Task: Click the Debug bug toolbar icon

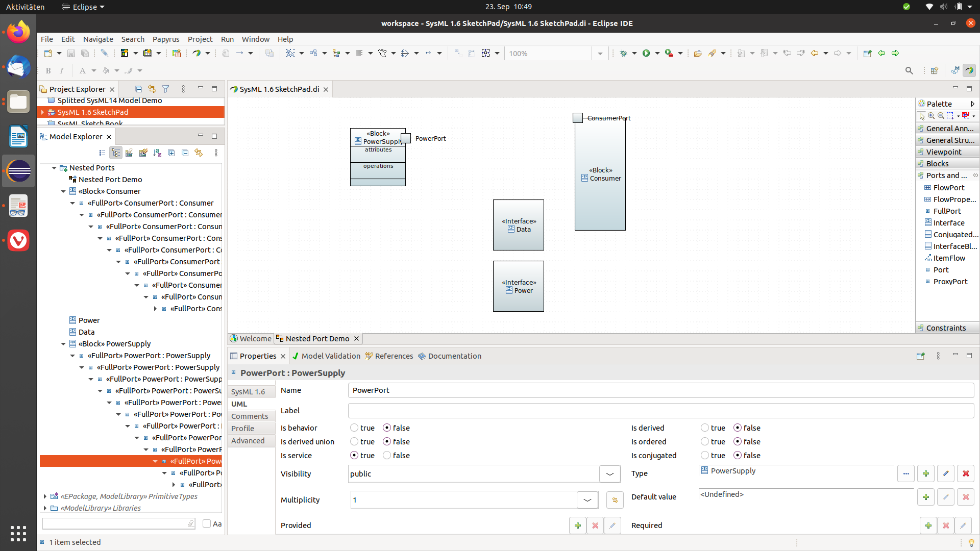Action: 623,53
